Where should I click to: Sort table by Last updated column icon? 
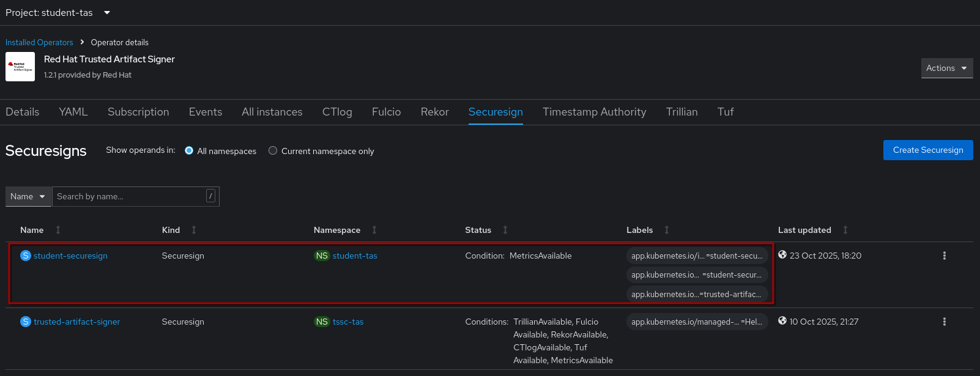tap(845, 230)
